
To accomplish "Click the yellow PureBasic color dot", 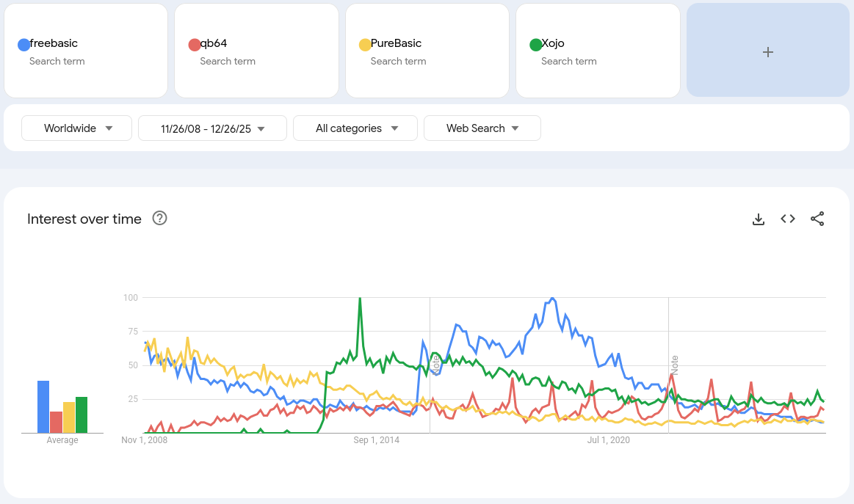I will pyautogui.click(x=365, y=45).
